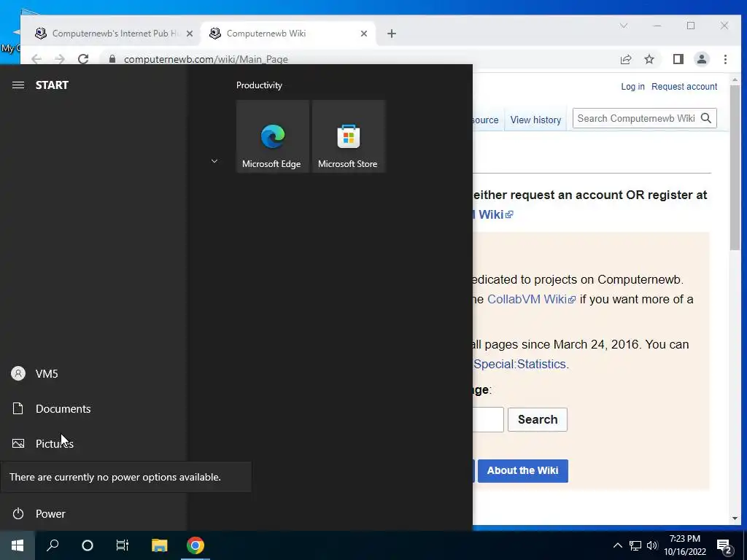Open File Explorer from the taskbar

coord(160,545)
